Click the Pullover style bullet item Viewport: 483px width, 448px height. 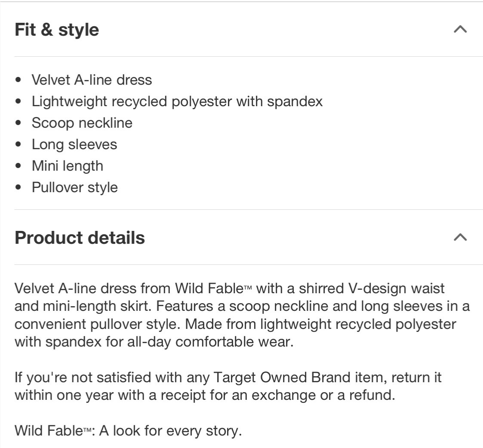(x=75, y=187)
